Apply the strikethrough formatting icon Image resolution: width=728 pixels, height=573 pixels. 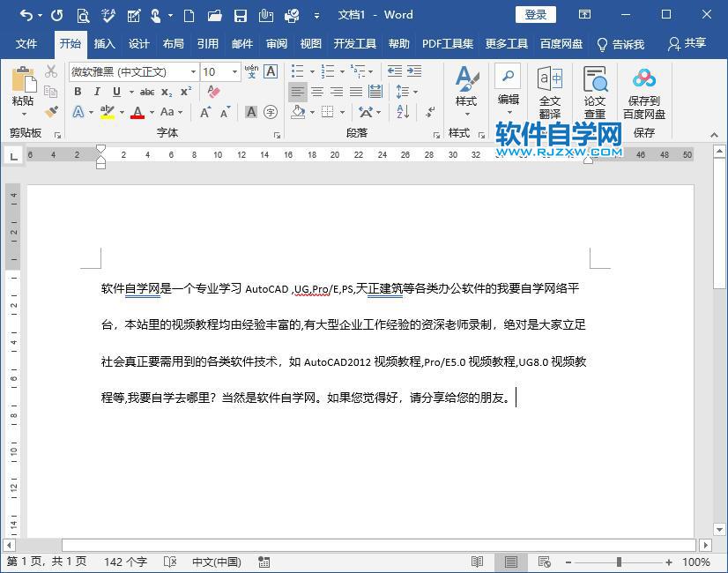(147, 92)
